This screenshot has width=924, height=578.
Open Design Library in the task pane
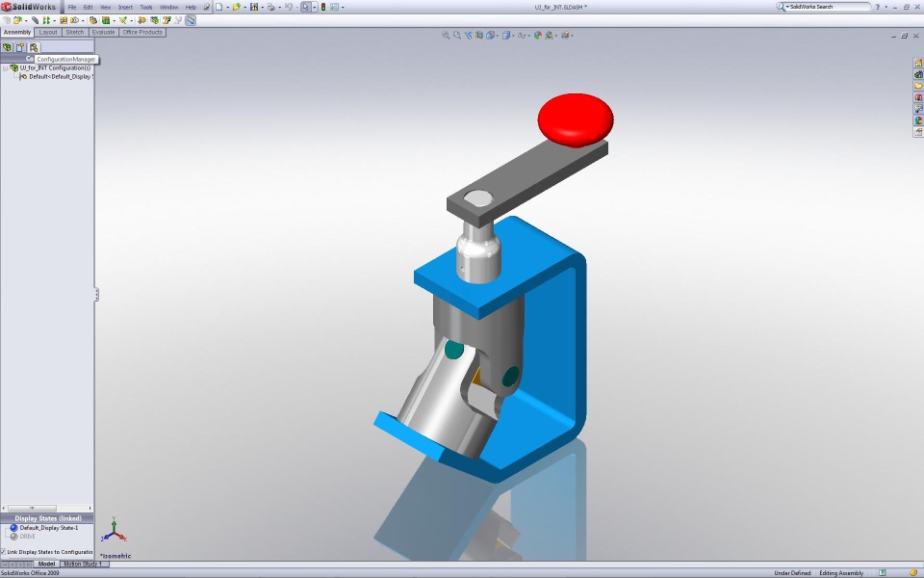(918, 74)
